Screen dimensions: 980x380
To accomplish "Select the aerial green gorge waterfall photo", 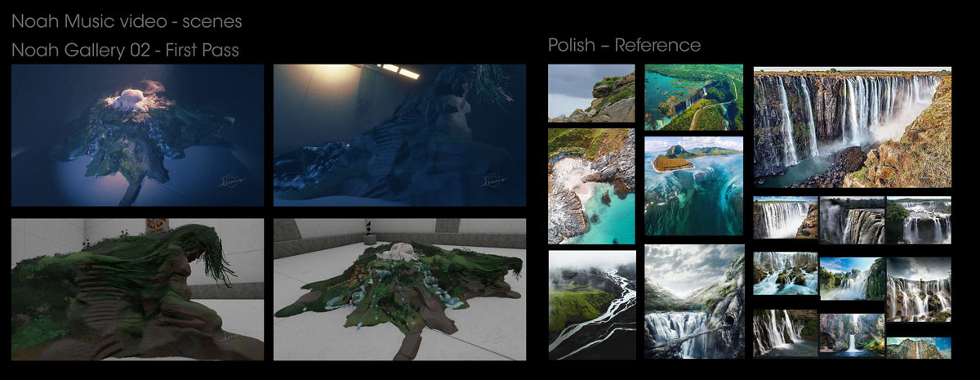I will 693,96.
